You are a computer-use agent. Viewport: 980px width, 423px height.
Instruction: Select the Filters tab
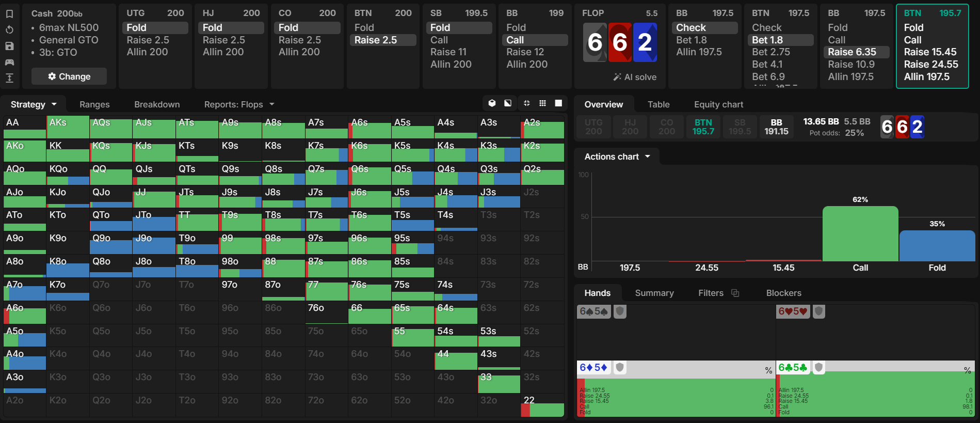pos(711,293)
